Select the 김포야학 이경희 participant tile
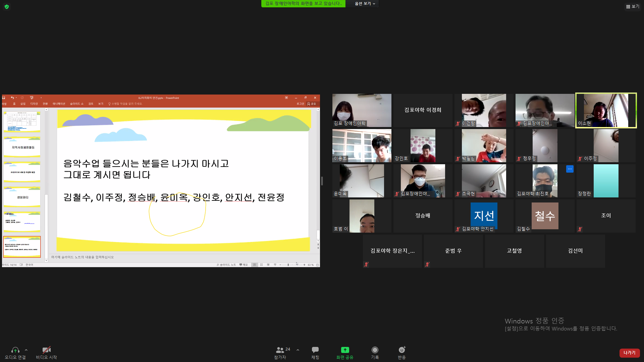 tap(423, 110)
